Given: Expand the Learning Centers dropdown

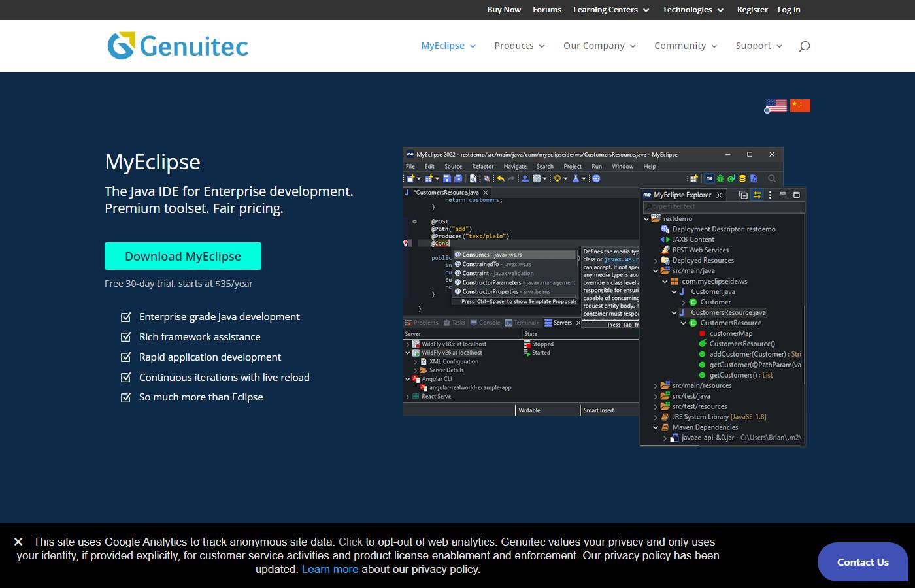Looking at the screenshot, I should point(611,10).
